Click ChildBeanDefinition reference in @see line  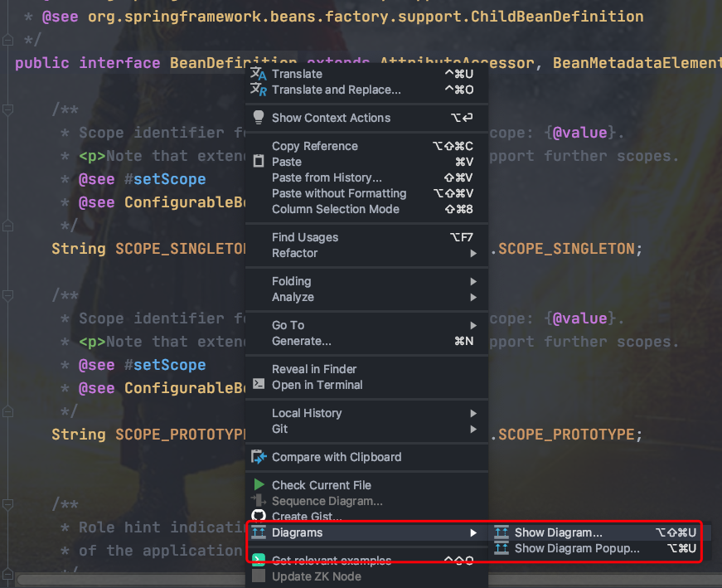click(x=557, y=17)
